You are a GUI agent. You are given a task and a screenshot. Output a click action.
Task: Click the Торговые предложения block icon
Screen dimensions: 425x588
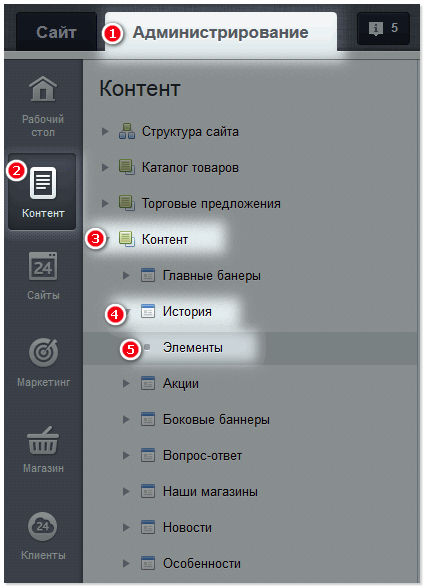click(127, 203)
